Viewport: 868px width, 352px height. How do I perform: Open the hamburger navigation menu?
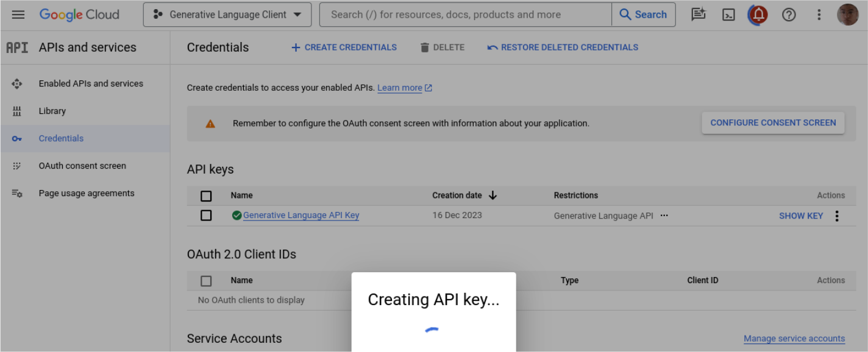(18, 15)
